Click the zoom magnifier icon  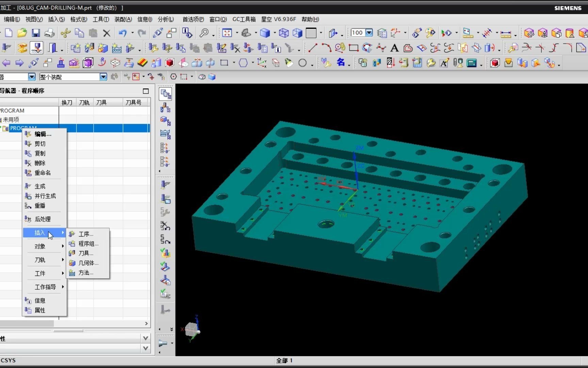tap(204, 33)
